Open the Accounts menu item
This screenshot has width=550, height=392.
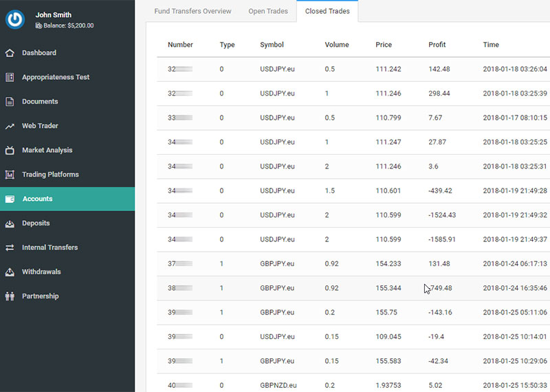pyautogui.click(x=37, y=199)
